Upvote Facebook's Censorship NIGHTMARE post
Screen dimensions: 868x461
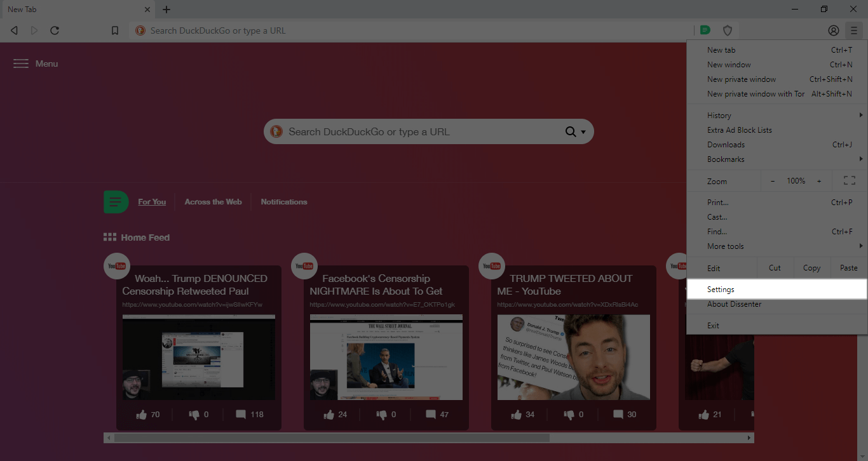329,415
